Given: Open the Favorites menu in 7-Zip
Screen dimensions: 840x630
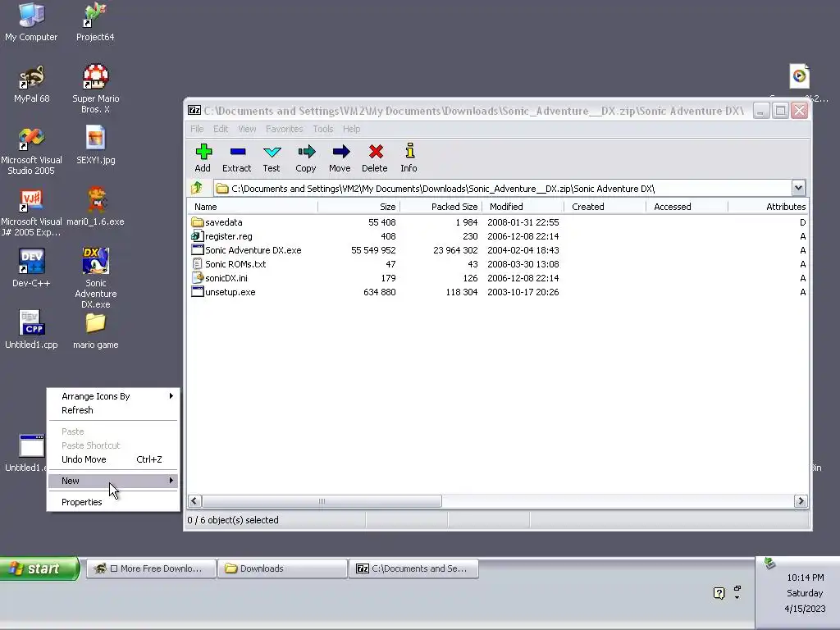Looking at the screenshot, I should (x=284, y=129).
